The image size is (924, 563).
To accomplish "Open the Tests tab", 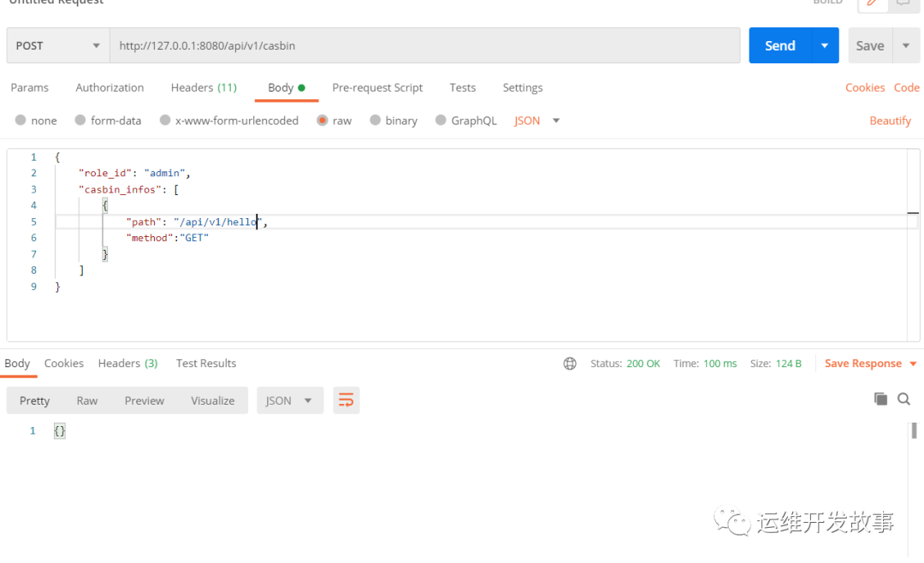I will [463, 88].
